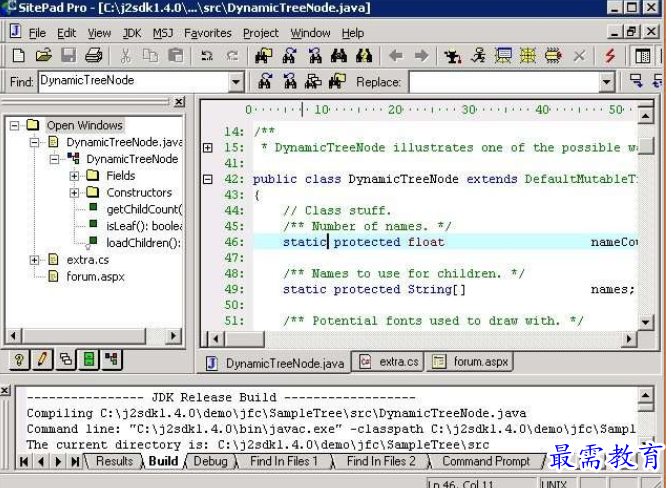Switch to the Results output tab
671x488 pixels.
(114, 461)
